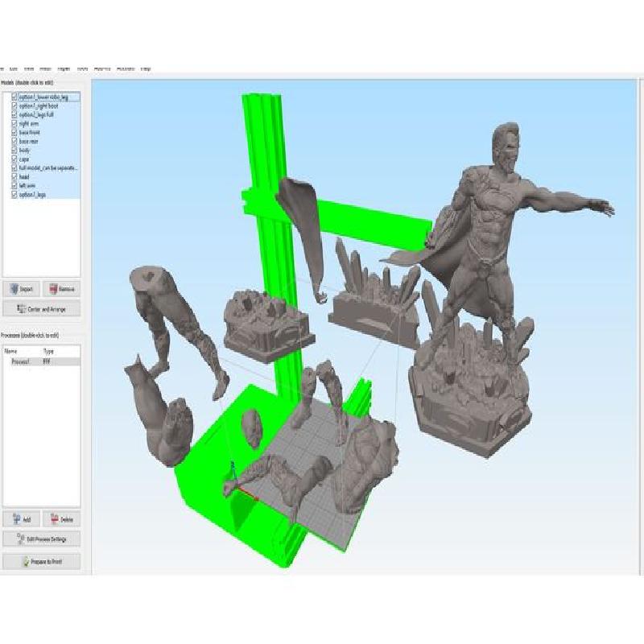Click Center and Arrange
Image resolution: width=644 pixels, height=644 pixels.
[42, 308]
